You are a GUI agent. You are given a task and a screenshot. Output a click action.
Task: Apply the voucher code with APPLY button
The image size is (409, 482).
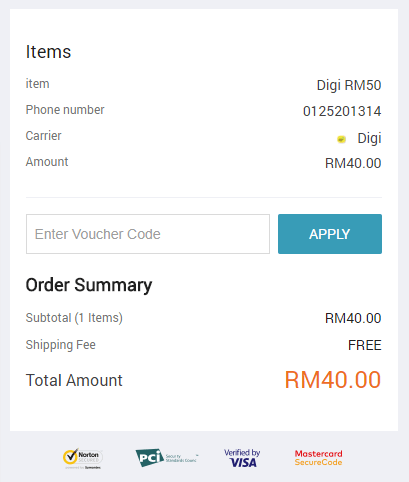pyautogui.click(x=330, y=234)
